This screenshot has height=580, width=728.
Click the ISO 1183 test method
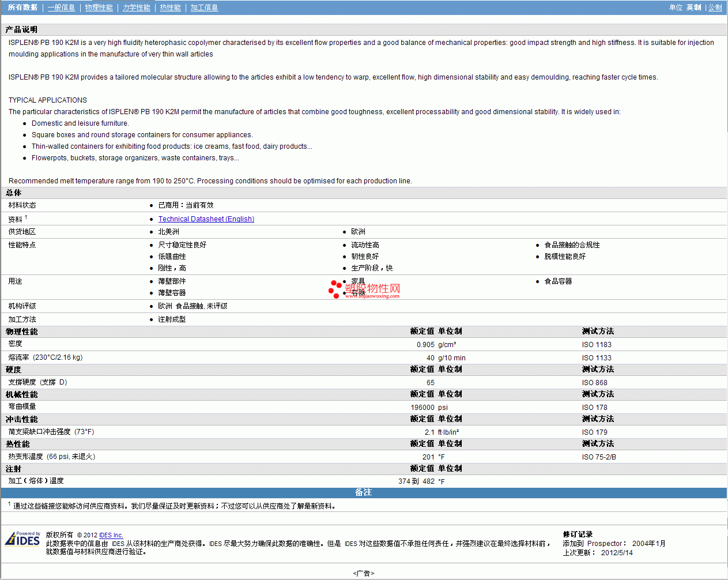pyautogui.click(x=596, y=345)
